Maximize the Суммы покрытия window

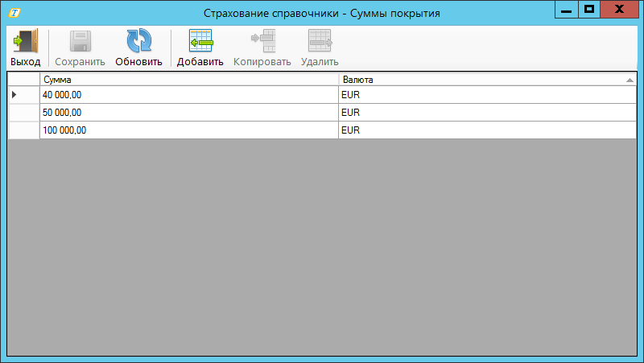pyautogui.click(x=589, y=10)
